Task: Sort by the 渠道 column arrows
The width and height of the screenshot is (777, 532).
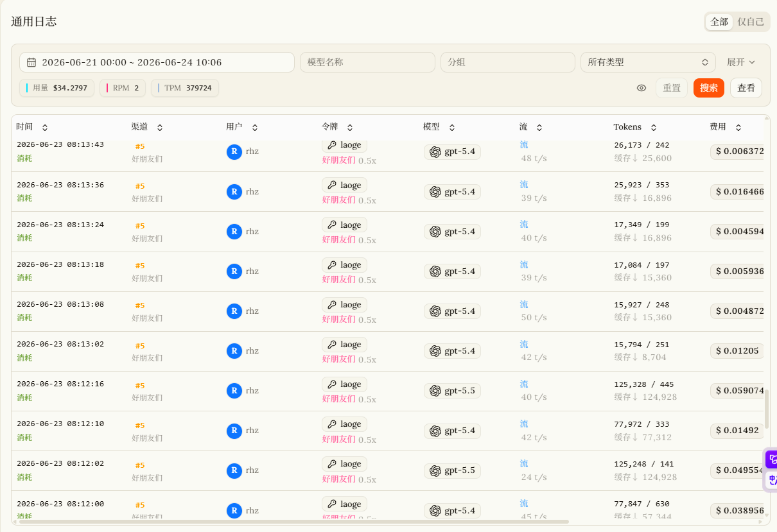Action: coord(160,128)
